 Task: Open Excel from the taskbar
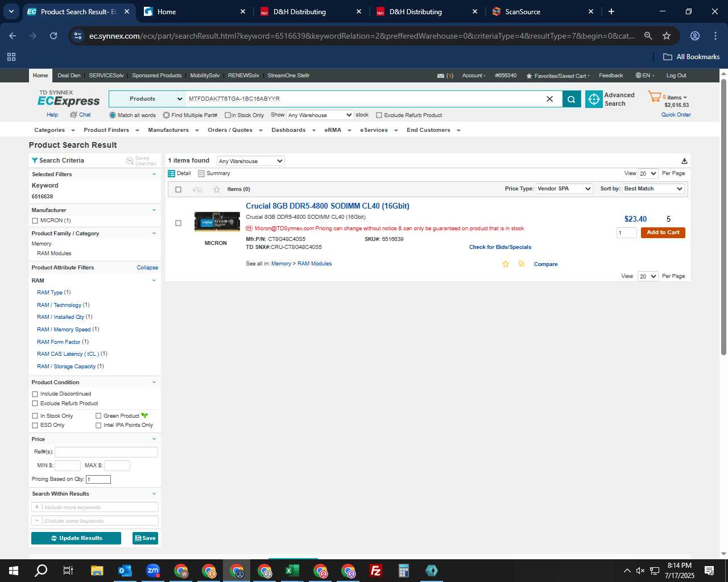(292, 571)
